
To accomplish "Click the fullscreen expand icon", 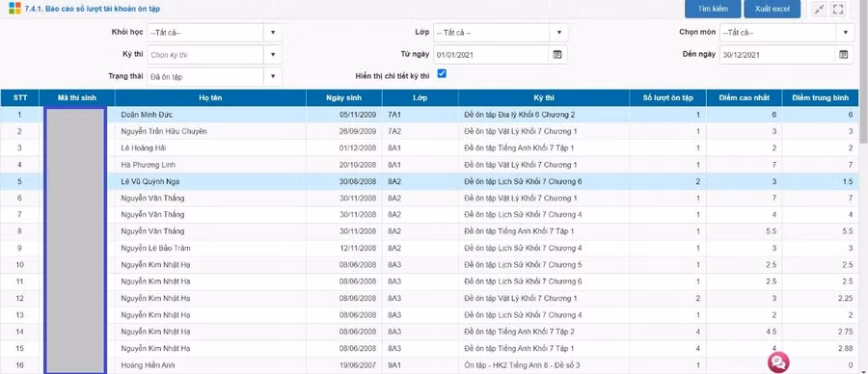I will pyautogui.click(x=837, y=9).
